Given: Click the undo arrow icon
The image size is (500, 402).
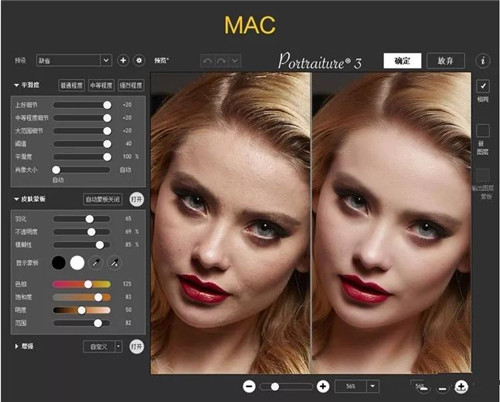Looking at the screenshot, I should (207, 61).
